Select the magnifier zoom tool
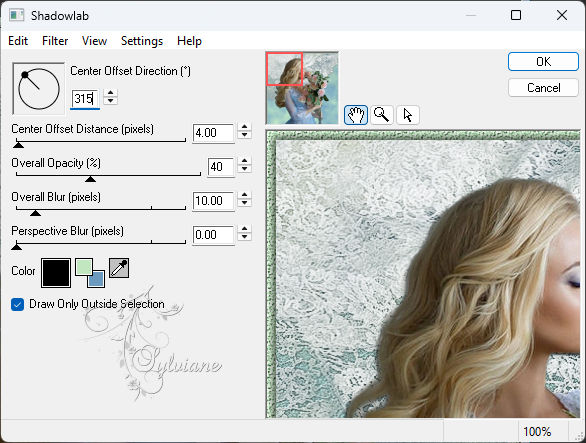Viewport: 586px width, 443px height. tap(382, 115)
